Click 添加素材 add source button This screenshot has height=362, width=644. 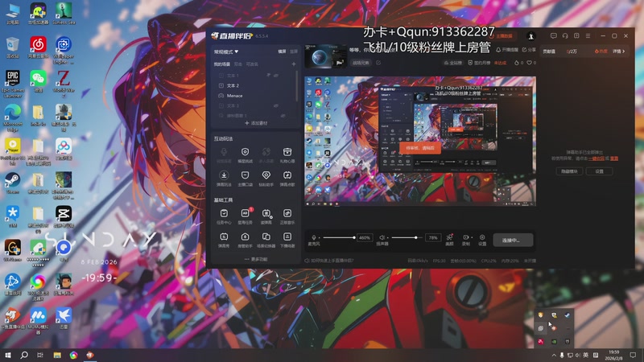256,123
